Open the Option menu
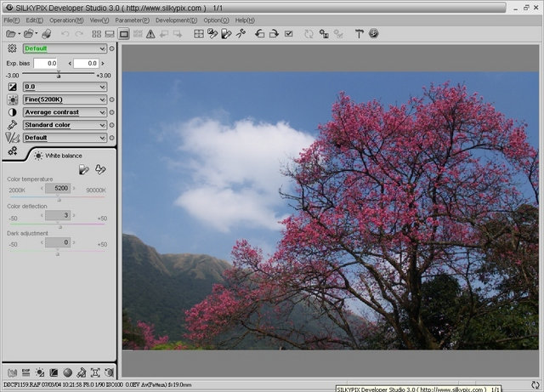This screenshot has height=392, width=544. pos(216,20)
